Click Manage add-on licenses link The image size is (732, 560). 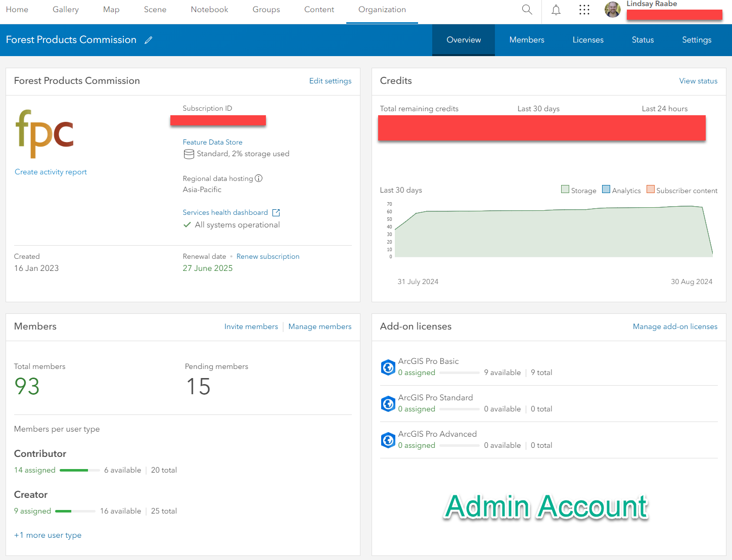coord(675,326)
